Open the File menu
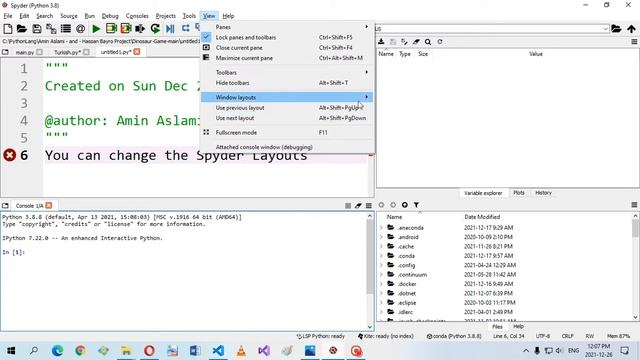 8,16
